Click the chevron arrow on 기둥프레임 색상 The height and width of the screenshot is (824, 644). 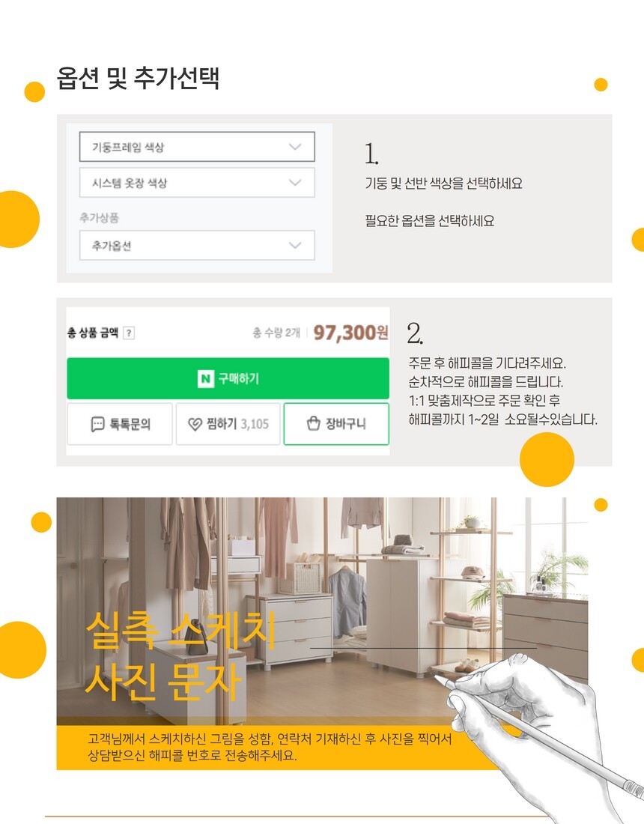(295, 147)
